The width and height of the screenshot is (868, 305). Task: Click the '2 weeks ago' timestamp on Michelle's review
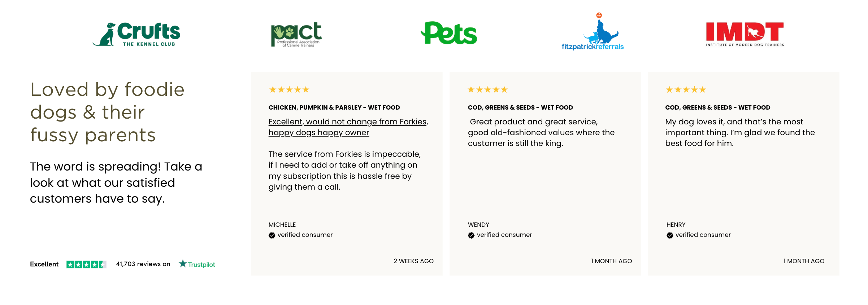point(413,261)
